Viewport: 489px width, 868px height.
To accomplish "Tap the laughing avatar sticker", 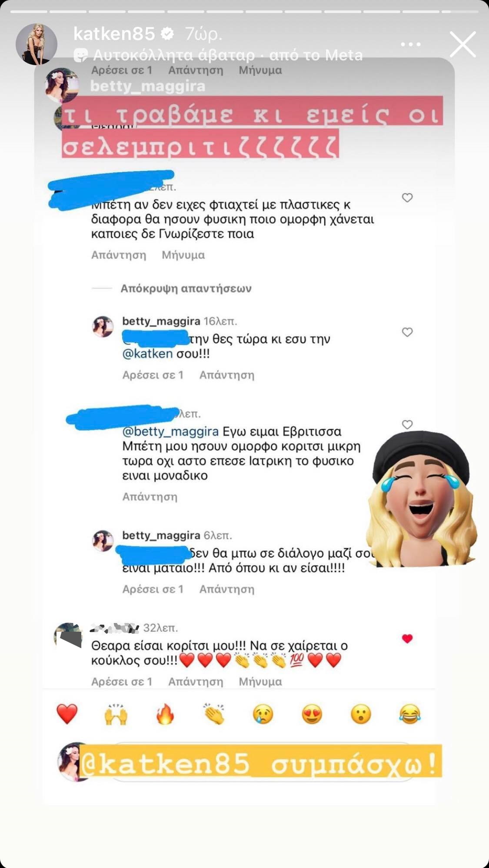I will point(422,500).
